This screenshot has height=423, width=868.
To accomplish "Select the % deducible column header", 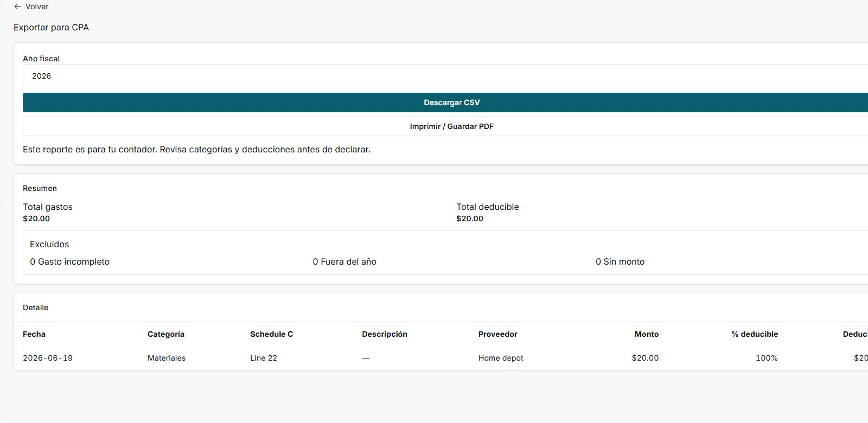I will point(755,334).
